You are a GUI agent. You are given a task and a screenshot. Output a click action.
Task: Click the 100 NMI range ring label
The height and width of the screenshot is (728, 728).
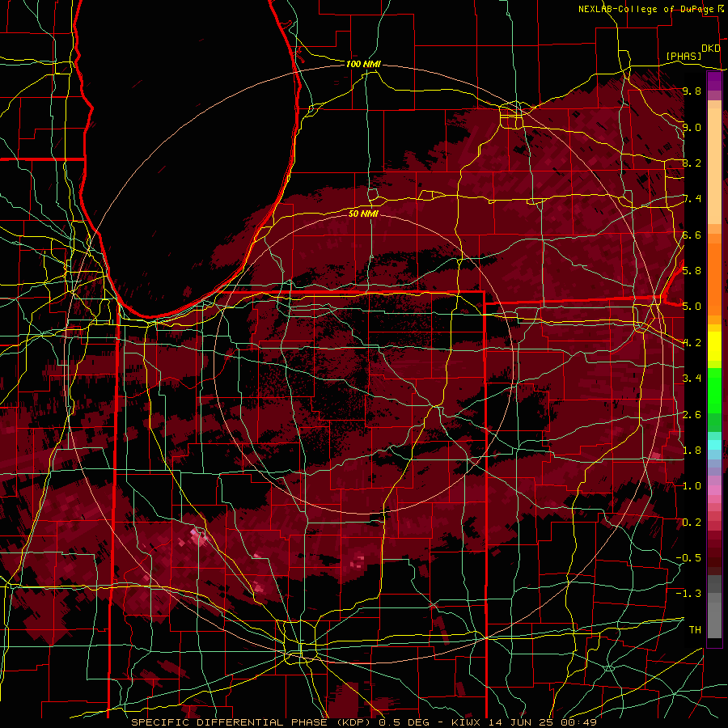(363, 64)
